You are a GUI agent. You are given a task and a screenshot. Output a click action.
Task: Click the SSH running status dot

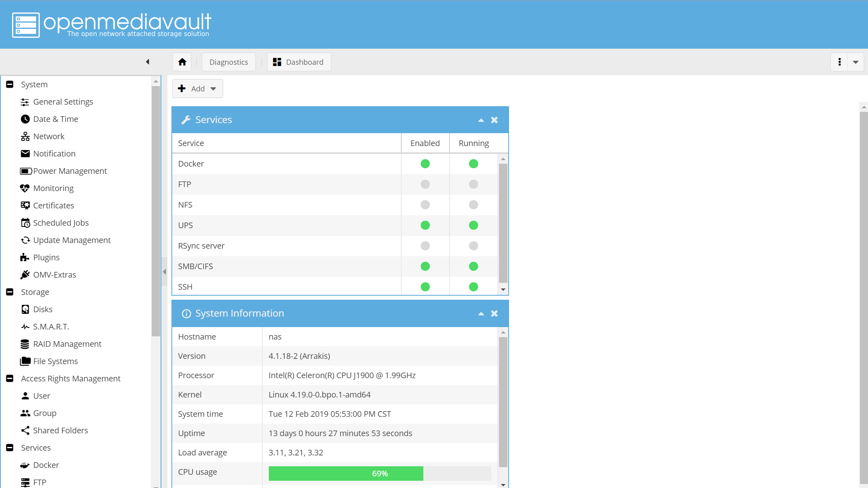pyautogui.click(x=473, y=287)
